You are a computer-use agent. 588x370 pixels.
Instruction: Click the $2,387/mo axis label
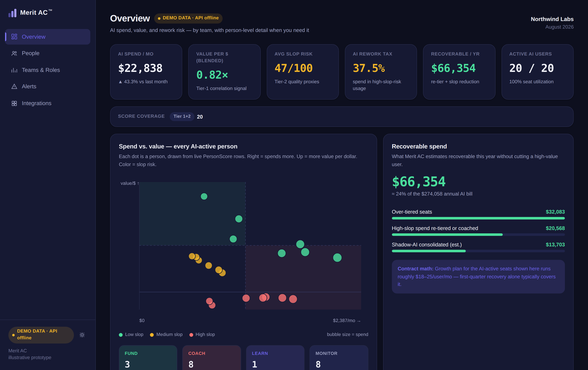(347, 320)
